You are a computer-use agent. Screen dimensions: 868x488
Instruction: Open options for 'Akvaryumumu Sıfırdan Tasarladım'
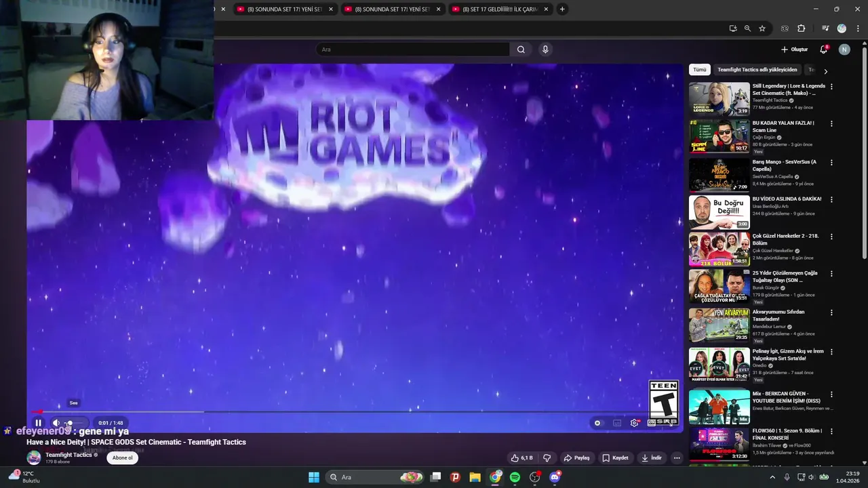[x=831, y=313]
